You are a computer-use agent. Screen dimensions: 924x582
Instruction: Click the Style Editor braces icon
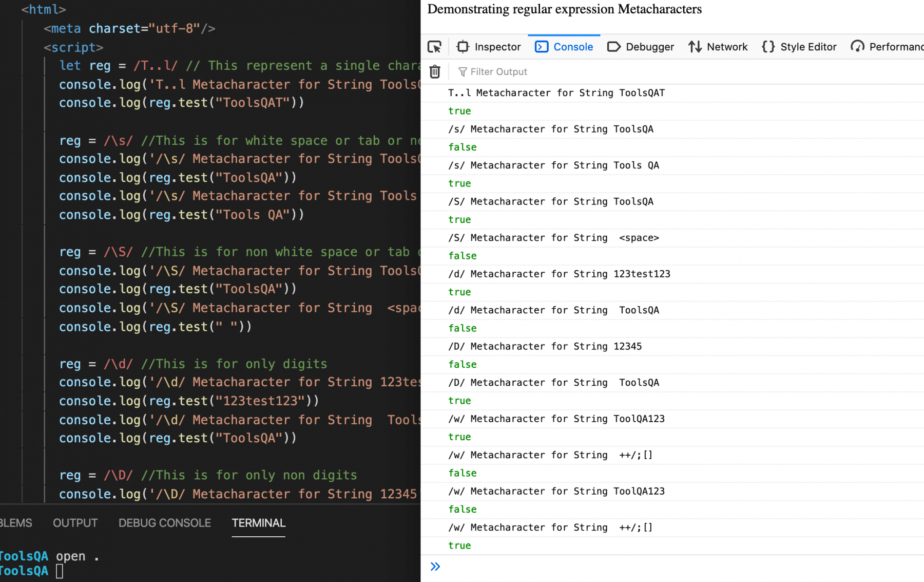(768, 47)
